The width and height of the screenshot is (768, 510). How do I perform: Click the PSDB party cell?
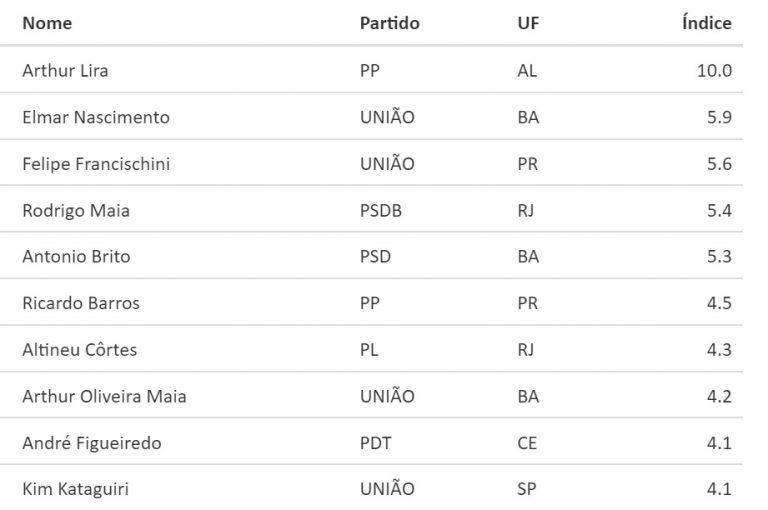click(382, 210)
